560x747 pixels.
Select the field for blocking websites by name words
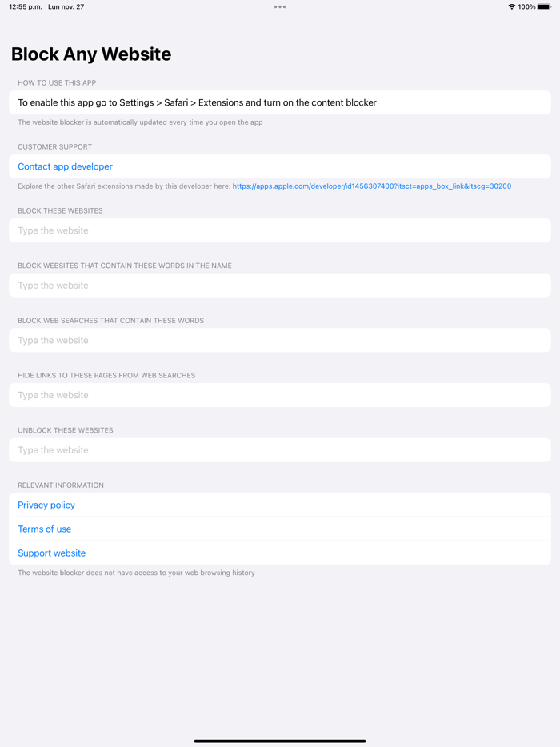click(280, 285)
